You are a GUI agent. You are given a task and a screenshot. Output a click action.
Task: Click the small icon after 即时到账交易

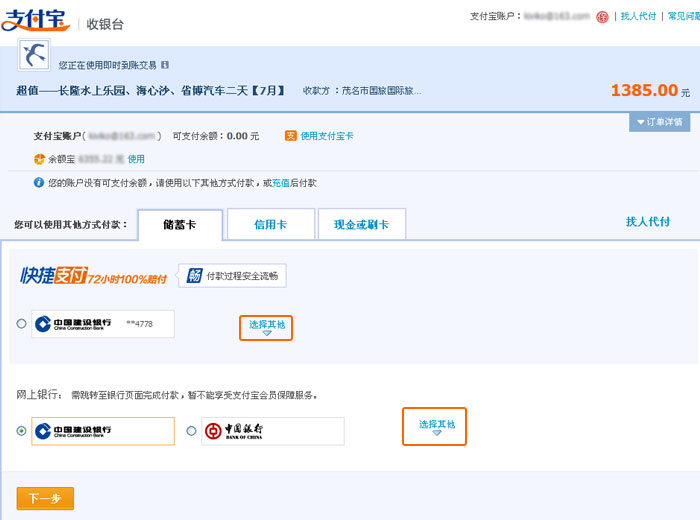[166, 65]
